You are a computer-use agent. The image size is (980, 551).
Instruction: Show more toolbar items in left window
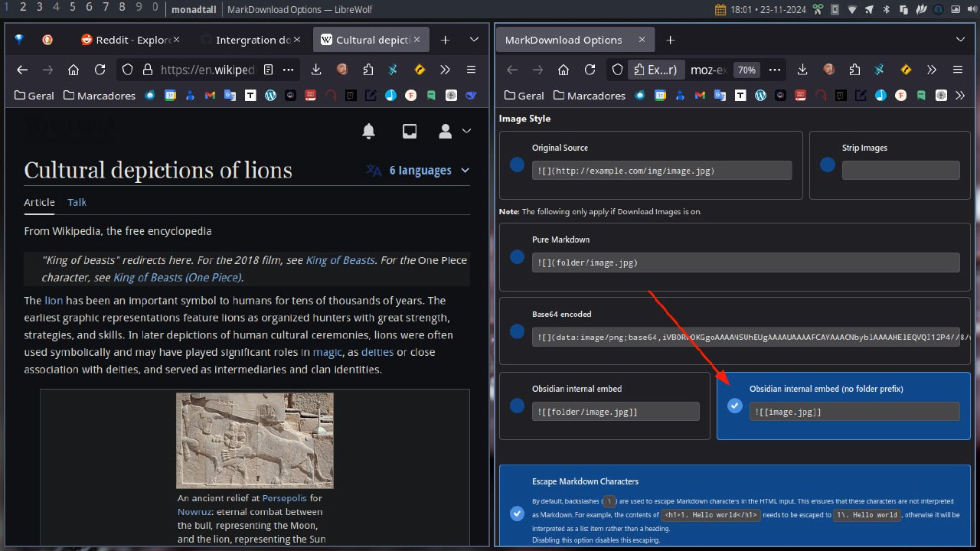coord(445,70)
